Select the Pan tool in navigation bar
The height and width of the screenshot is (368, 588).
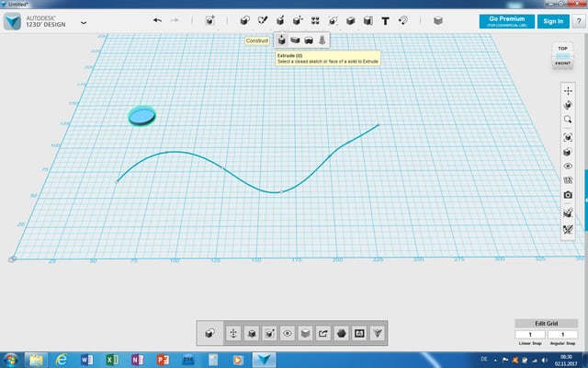click(x=569, y=90)
